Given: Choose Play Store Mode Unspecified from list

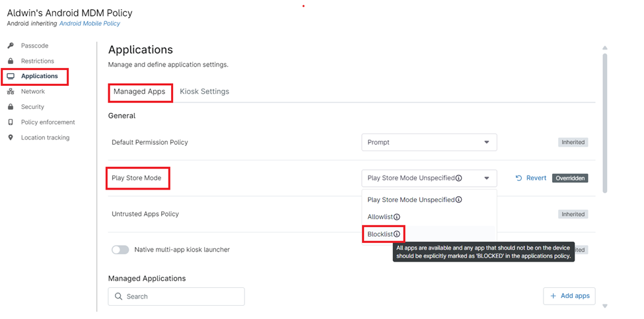Looking at the screenshot, I should (x=410, y=199).
